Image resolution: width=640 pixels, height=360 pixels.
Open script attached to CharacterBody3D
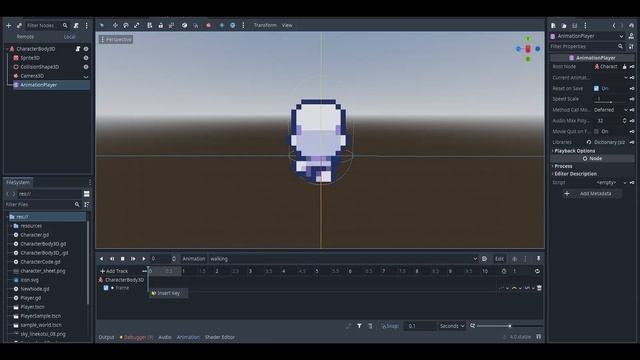point(78,49)
